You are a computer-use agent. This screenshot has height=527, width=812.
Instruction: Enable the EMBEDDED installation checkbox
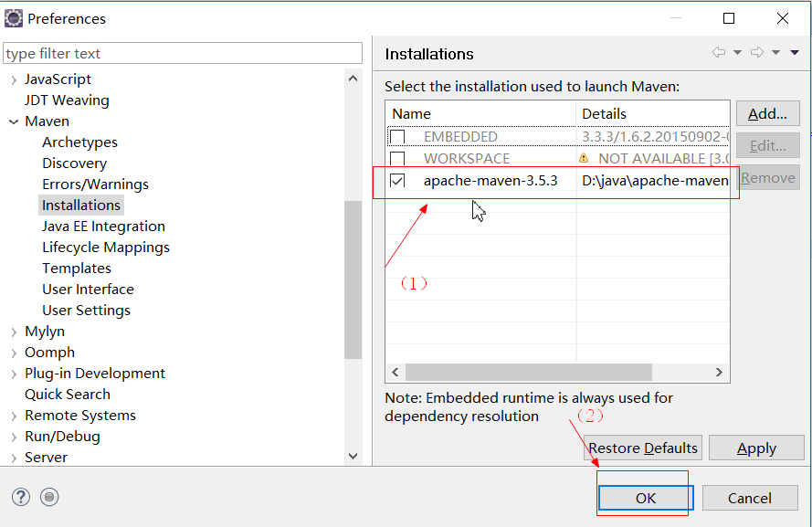397,137
